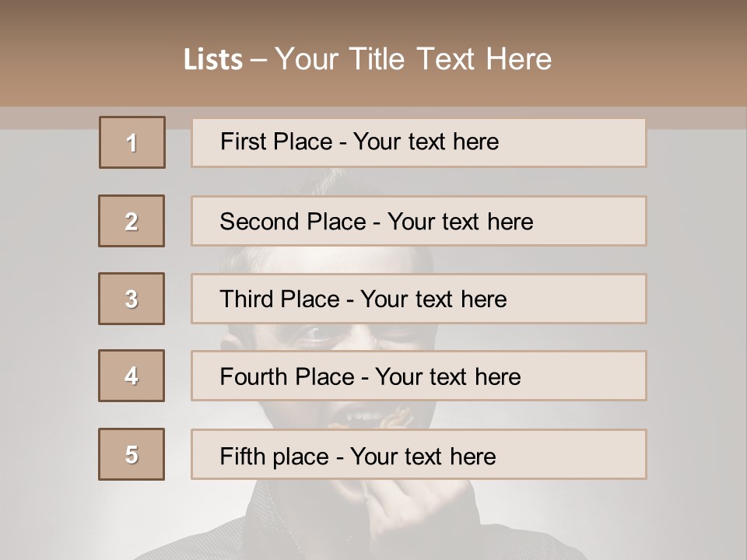Select the 'Fifth place' text bar
Screen dimensions: 747x560
[x=419, y=454]
